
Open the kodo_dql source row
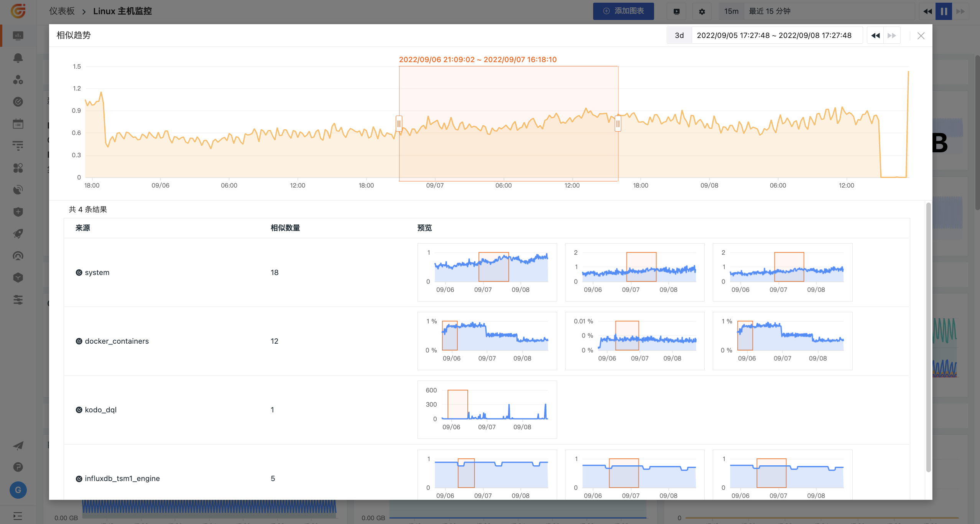[487, 410]
